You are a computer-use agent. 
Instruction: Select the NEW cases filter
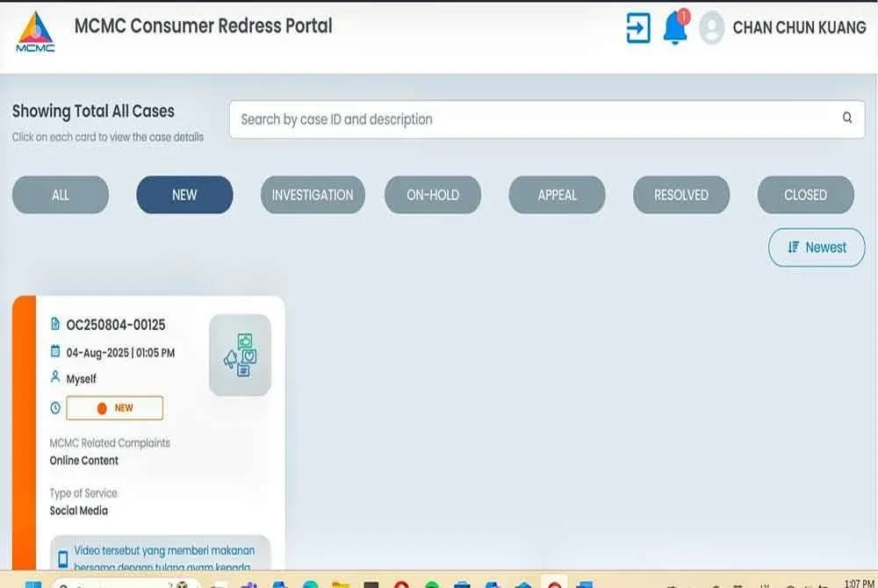(x=184, y=195)
